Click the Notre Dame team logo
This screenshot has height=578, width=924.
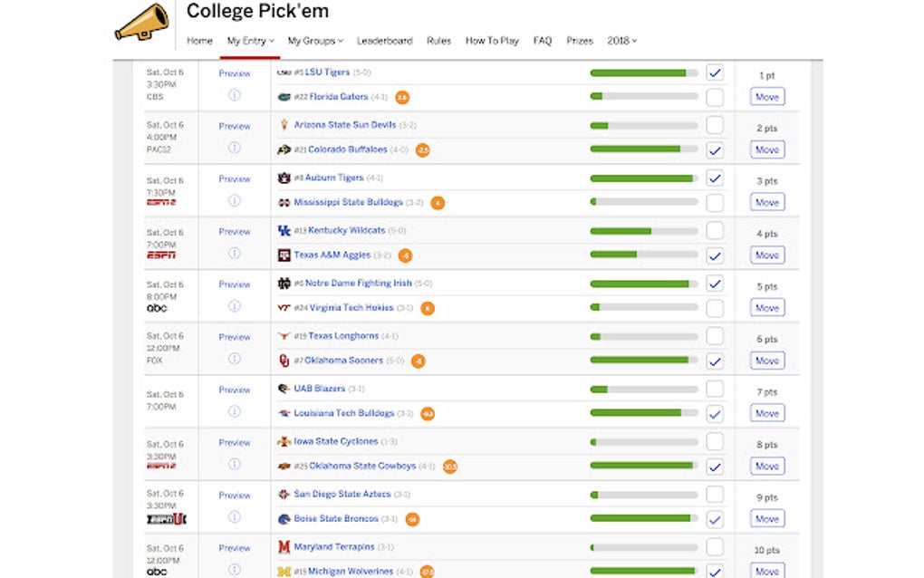(x=284, y=284)
